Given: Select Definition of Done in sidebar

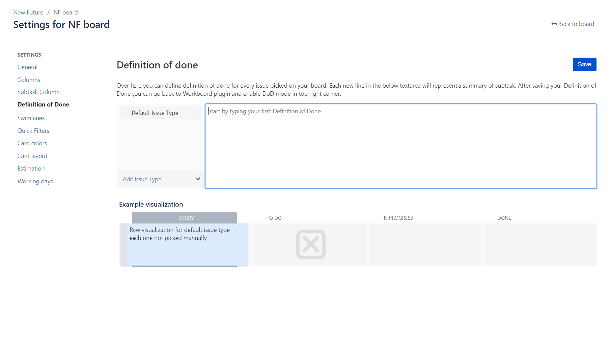Looking at the screenshot, I should point(43,104).
